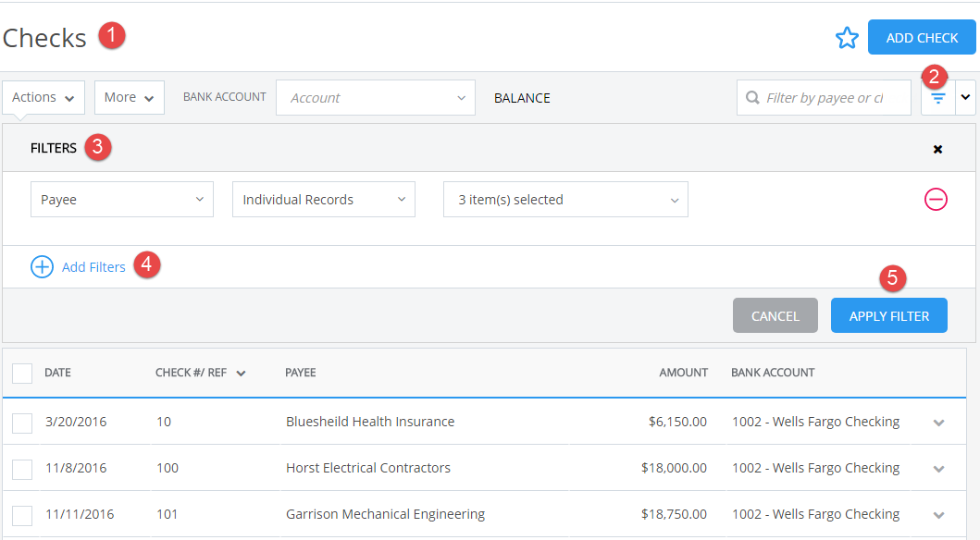Check the box for Garrison Mechanical Engineering row
Screen dimensions: 980x540
click(x=22, y=515)
